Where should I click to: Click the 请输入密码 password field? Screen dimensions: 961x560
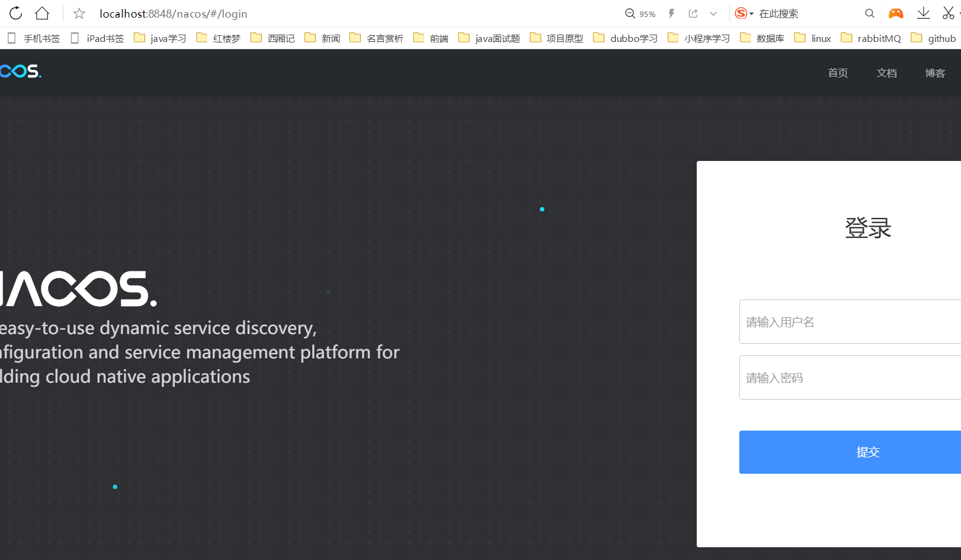click(x=850, y=377)
